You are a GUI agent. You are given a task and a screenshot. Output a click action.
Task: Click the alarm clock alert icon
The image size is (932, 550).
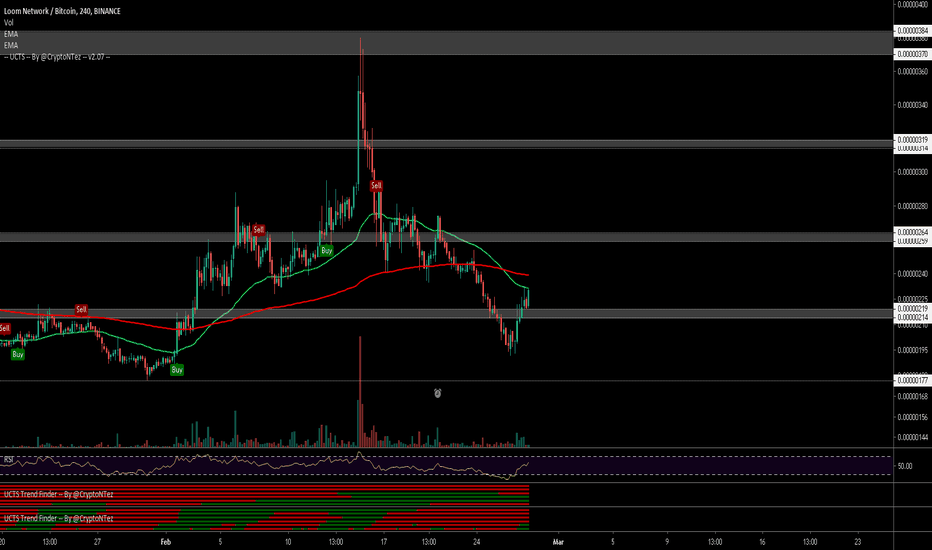pos(437,393)
